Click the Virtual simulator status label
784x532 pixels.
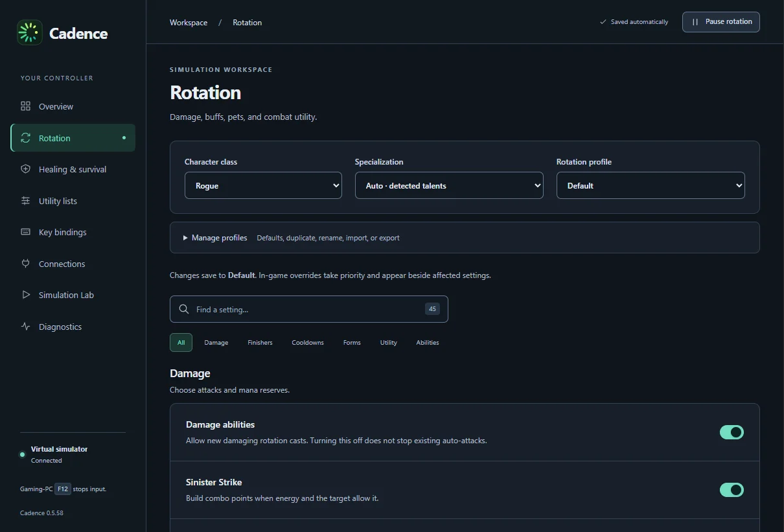(59, 449)
